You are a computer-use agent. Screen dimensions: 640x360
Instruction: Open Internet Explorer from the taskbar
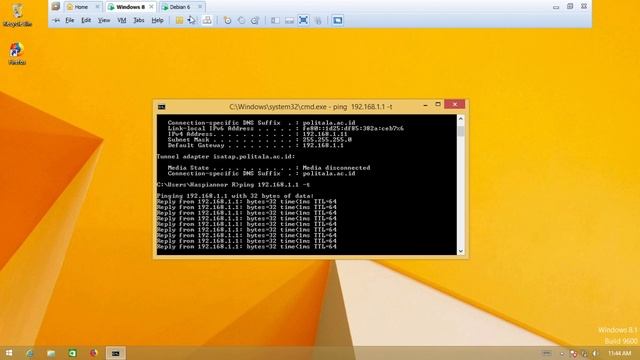tap(30, 353)
